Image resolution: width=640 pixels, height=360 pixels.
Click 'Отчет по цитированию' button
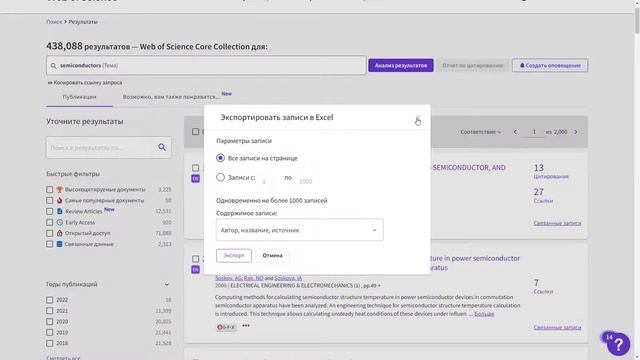473,65
